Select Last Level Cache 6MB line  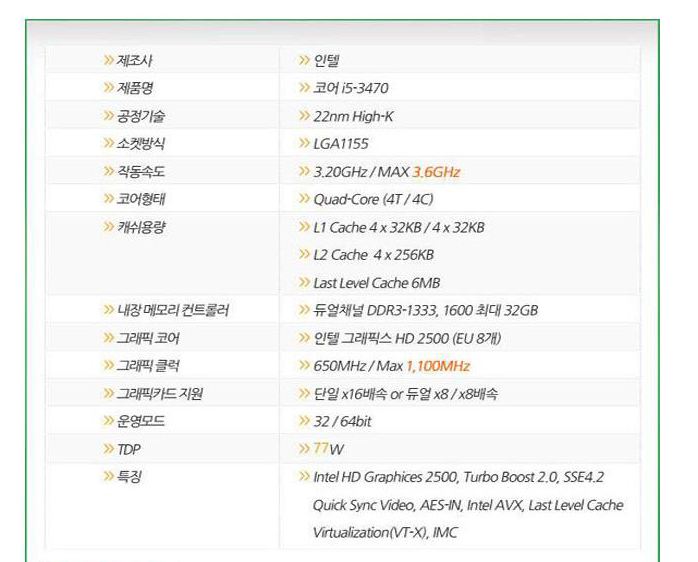(377, 283)
